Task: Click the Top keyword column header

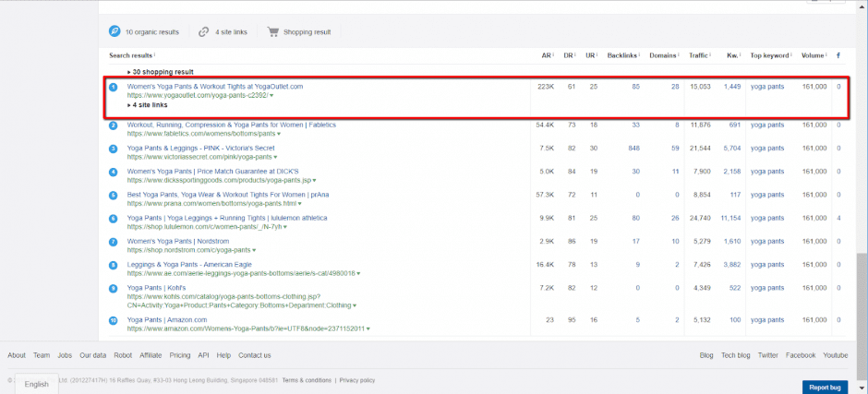Action: tap(769, 55)
